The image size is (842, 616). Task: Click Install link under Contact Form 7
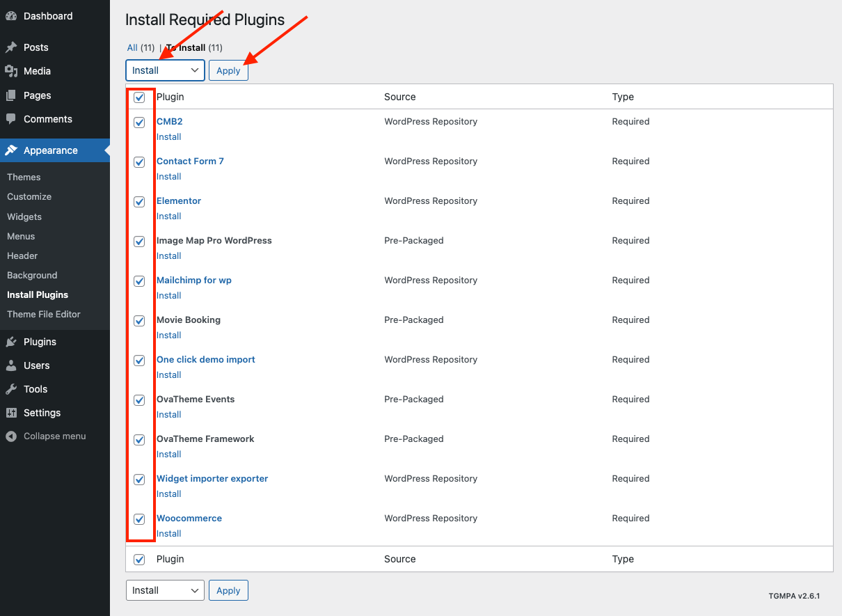(x=168, y=177)
